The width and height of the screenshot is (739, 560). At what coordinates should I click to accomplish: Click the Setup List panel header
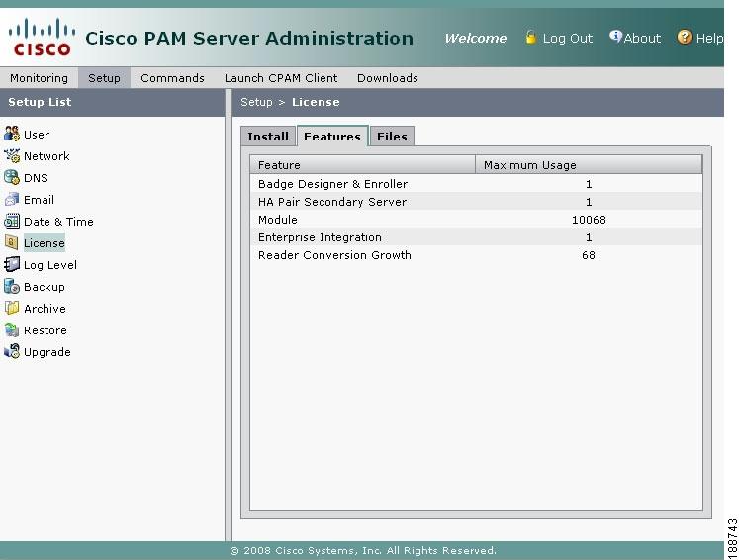coord(113,102)
